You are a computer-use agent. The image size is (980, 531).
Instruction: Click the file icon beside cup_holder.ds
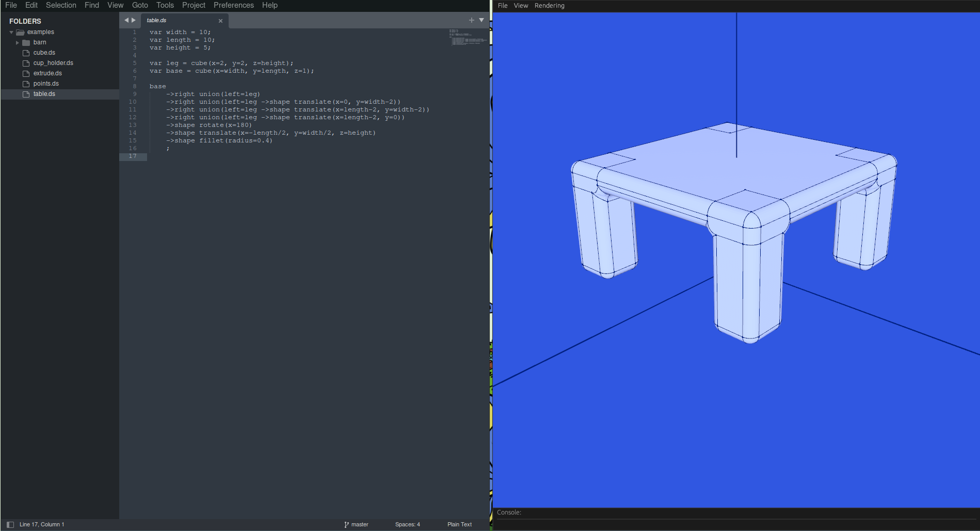pyautogui.click(x=26, y=63)
